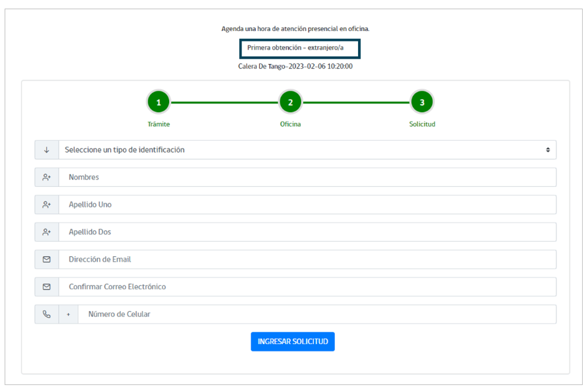Click the Trámite step label
Screen dimensions: 588x391
(159, 124)
